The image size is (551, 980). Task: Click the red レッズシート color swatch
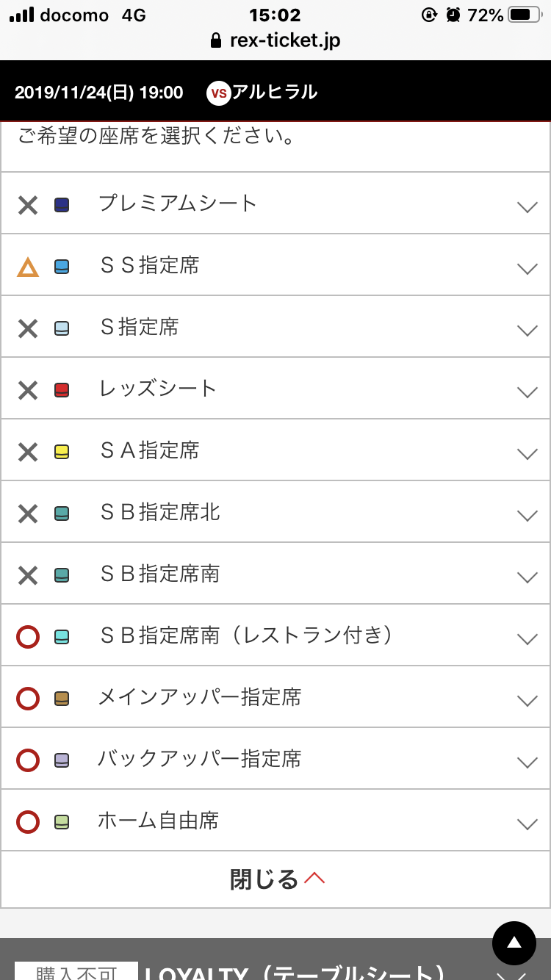tap(62, 390)
